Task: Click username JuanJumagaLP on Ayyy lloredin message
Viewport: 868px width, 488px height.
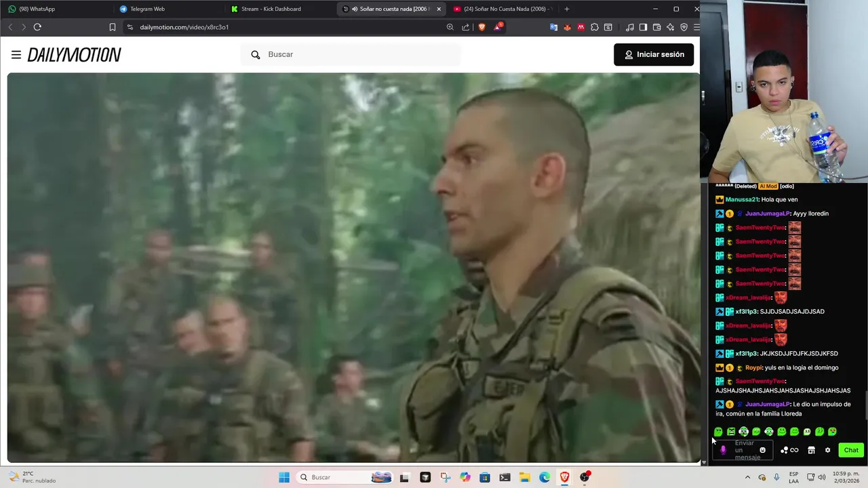Action: click(767, 213)
